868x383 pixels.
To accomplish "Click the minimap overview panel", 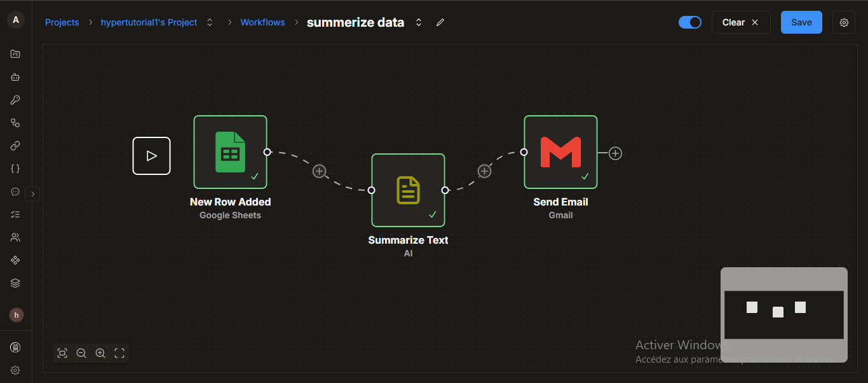I will 784,315.
